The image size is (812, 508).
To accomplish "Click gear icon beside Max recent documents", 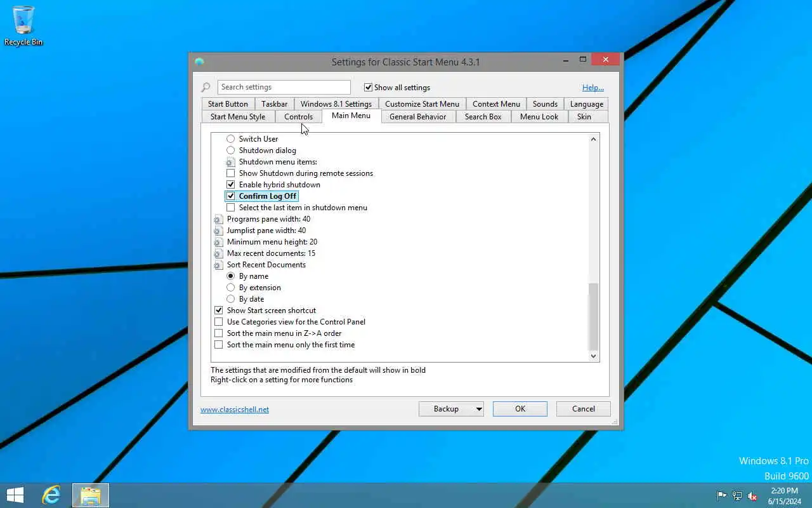I will click(x=218, y=253).
